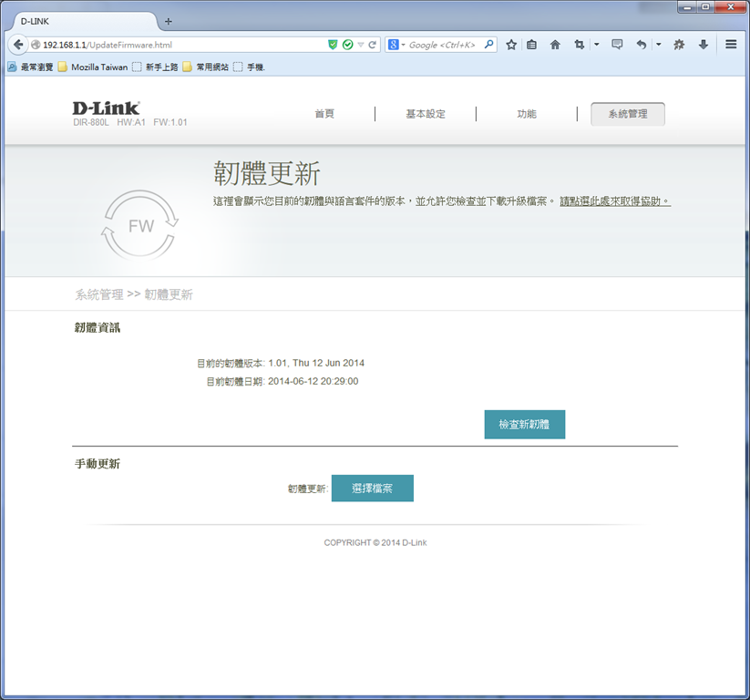Open the 手機 bookmark
This screenshot has height=700, width=750.
[x=250, y=67]
